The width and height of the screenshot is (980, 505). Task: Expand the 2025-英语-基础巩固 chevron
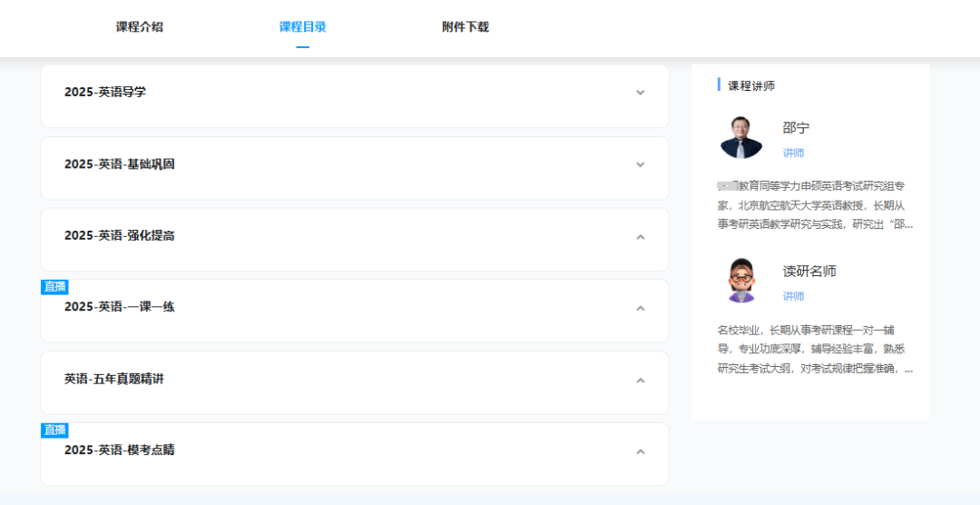[640, 164]
